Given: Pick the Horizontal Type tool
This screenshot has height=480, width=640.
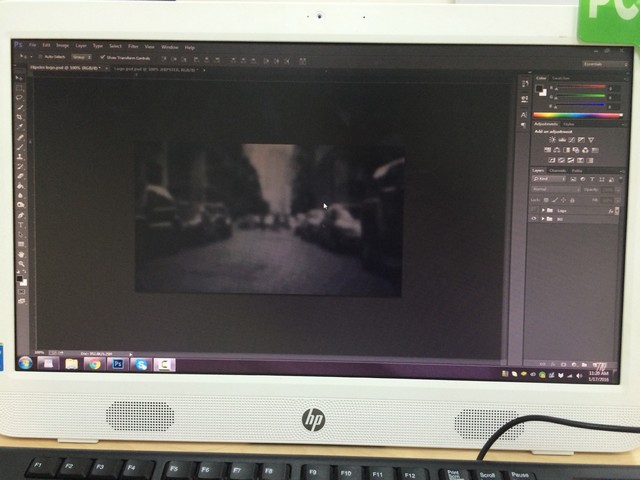Looking at the screenshot, I should click(x=21, y=224).
